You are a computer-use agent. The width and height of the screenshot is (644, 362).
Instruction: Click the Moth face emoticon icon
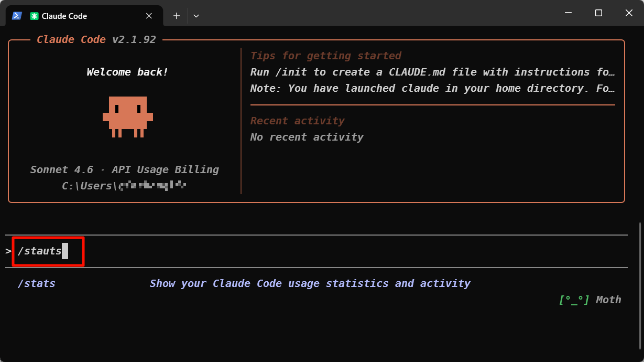tap(574, 300)
